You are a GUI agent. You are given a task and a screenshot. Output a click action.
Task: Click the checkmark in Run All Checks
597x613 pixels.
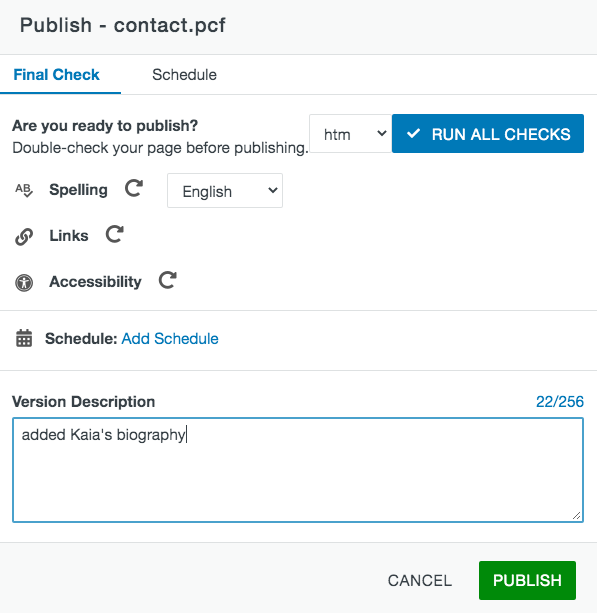click(413, 134)
